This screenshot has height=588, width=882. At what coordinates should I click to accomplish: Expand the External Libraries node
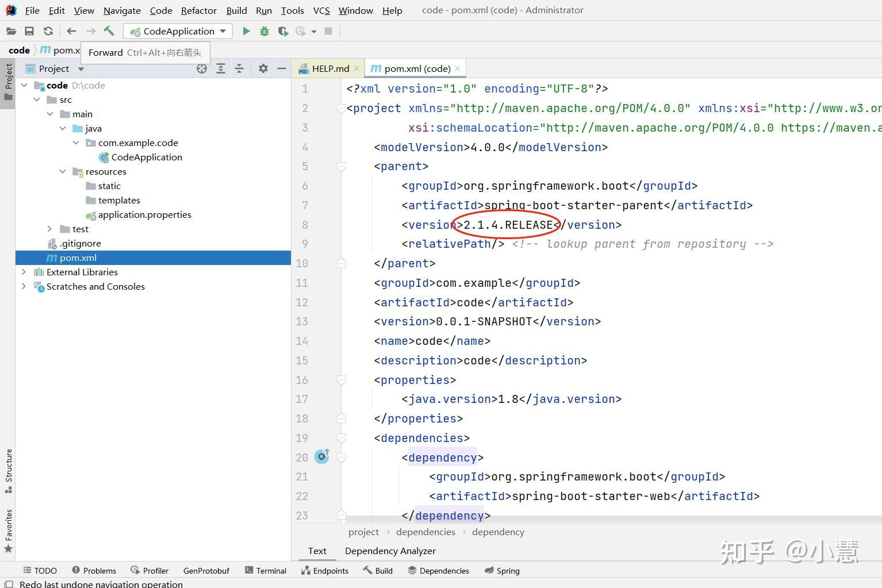click(24, 272)
